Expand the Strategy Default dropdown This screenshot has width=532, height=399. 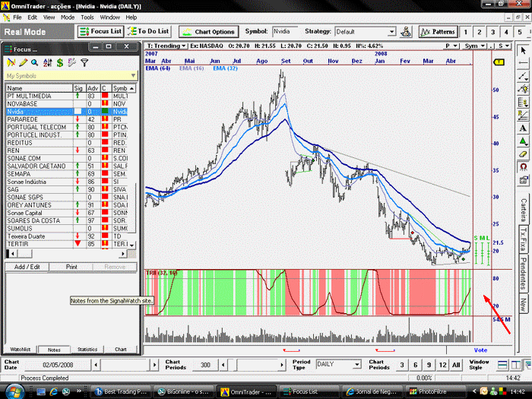coord(392,32)
